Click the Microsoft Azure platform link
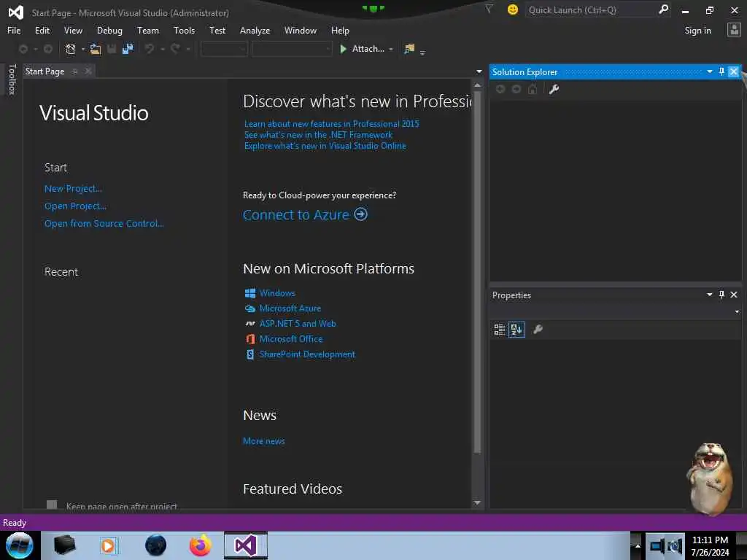 tap(290, 308)
